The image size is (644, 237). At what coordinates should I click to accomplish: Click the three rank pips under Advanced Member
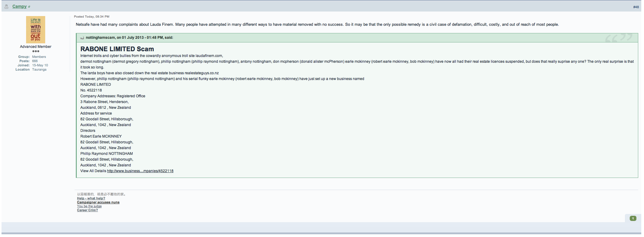click(x=36, y=51)
